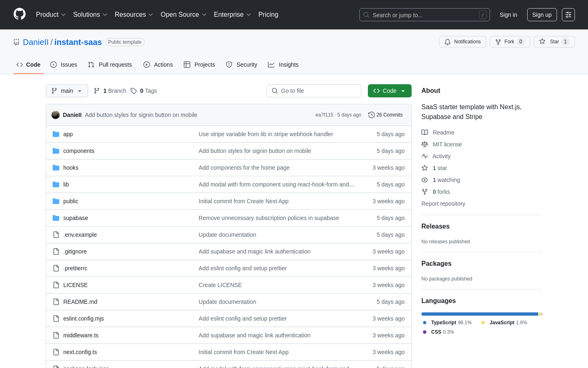The image size is (588, 368).
Task: Open the lib folder icon
Action: 56,184
